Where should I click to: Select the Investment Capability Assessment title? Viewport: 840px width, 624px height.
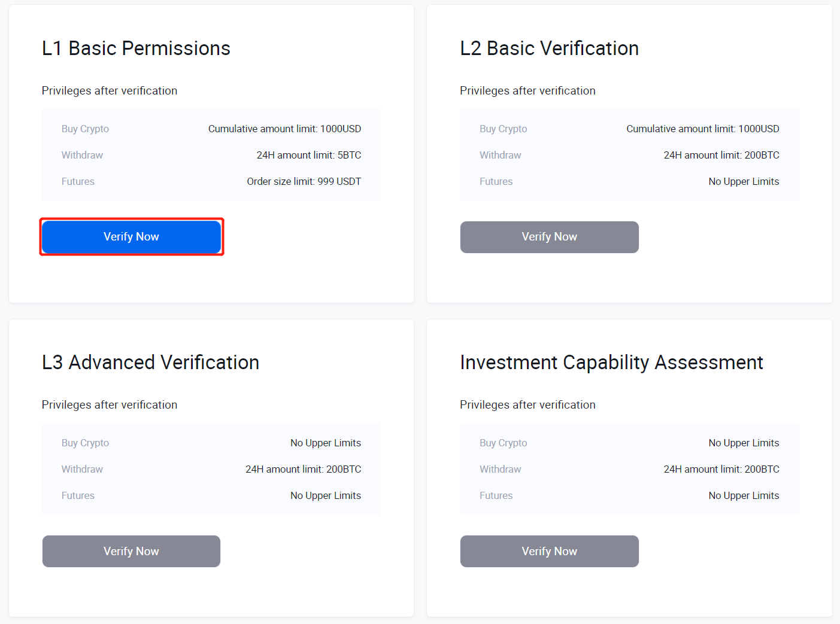pos(611,363)
